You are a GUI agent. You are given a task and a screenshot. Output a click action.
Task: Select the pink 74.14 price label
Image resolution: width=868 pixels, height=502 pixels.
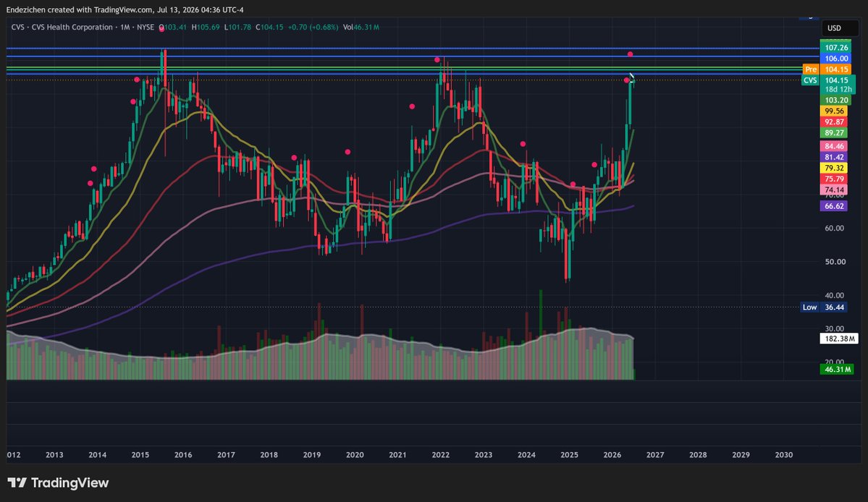click(834, 190)
